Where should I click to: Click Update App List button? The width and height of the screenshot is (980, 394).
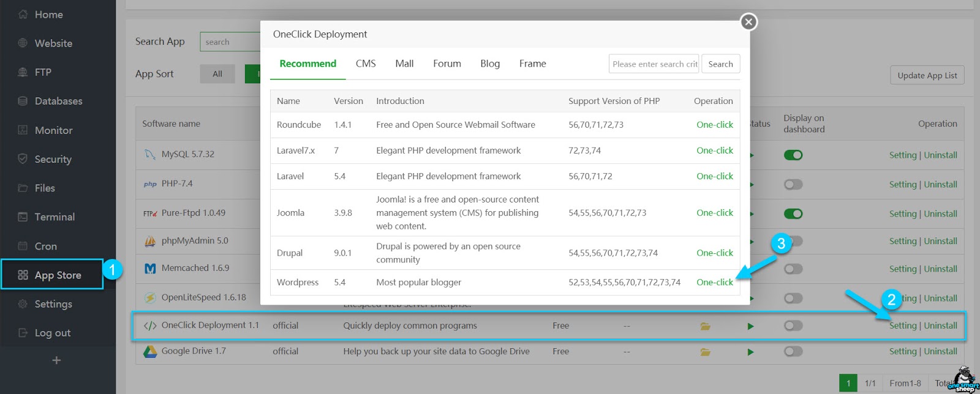click(927, 75)
